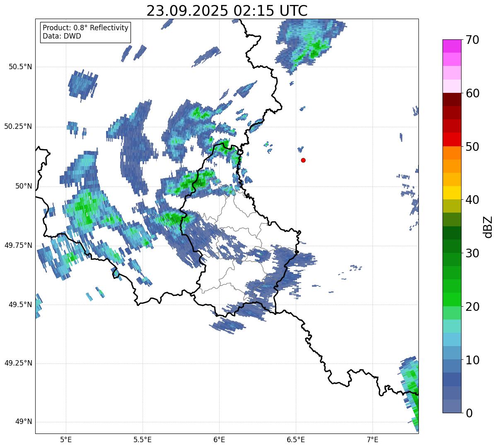The image size is (498, 448).
Task: Click the "Data: DWD" label
Action: point(62,36)
